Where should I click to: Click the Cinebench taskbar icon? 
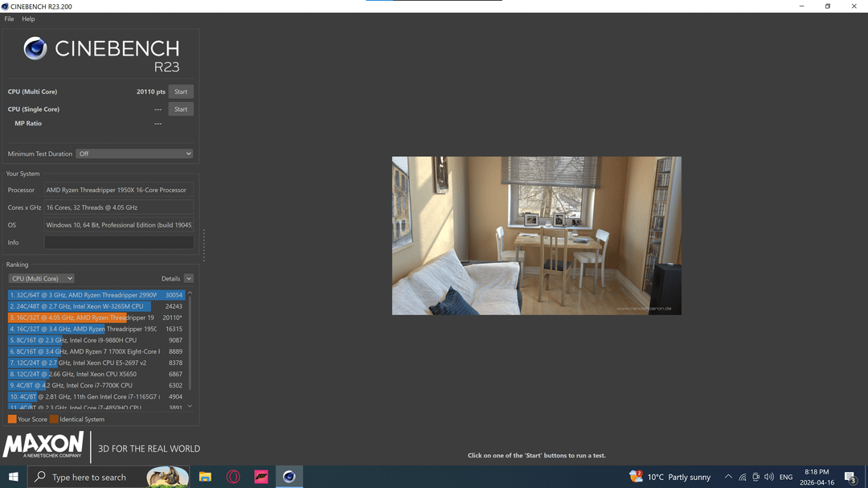point(289,477)
